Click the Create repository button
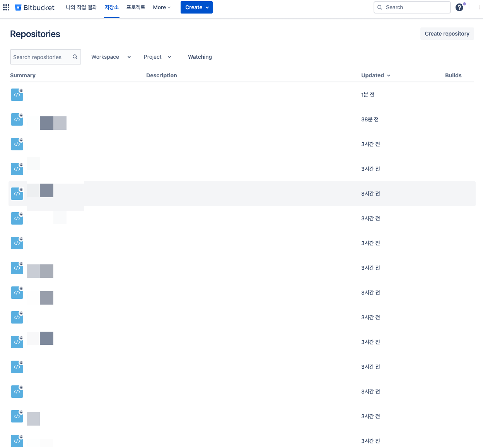 (x=447, y=34)
